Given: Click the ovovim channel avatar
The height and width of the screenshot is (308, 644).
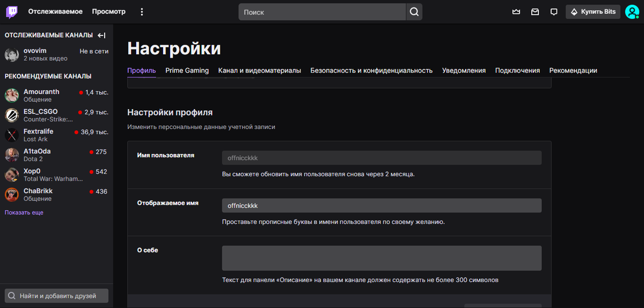Looking at the screenshot, I should tap(12, 54).
